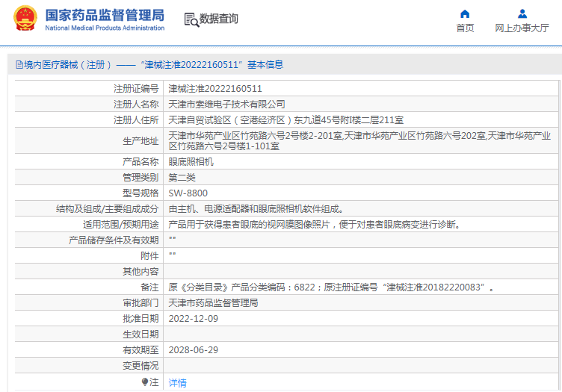Open the 详情 details link
562x392 pixels.
(177, 382)
